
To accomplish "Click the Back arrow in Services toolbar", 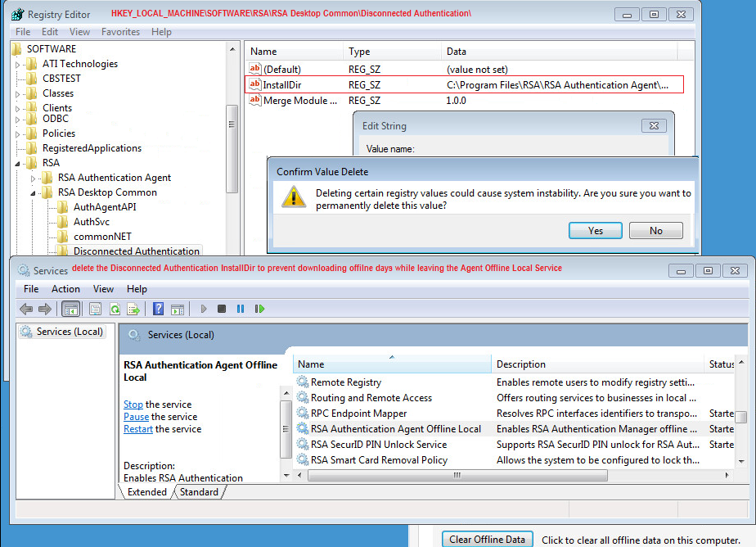I will 26,309.
